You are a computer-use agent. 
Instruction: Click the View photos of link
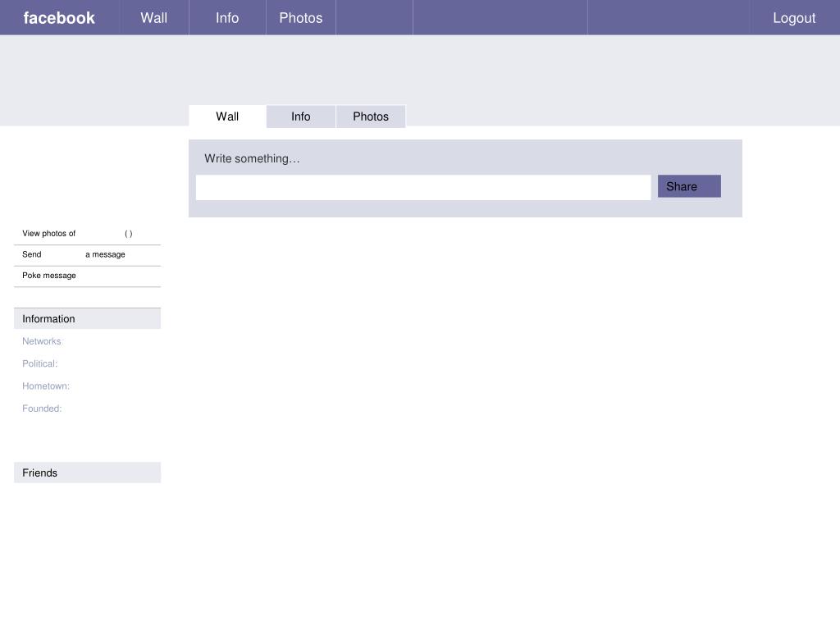coord(77,234)
